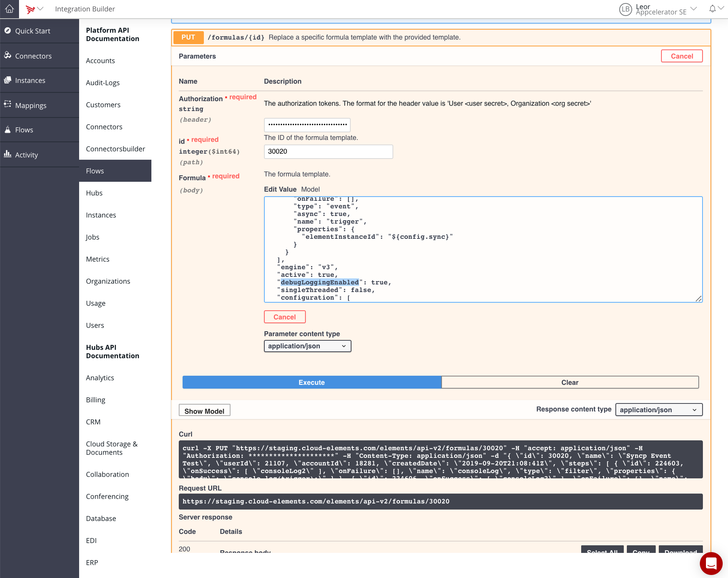
Task: Click the home icon in top bar
Action: pyautogui.click(x=10, y=9)
